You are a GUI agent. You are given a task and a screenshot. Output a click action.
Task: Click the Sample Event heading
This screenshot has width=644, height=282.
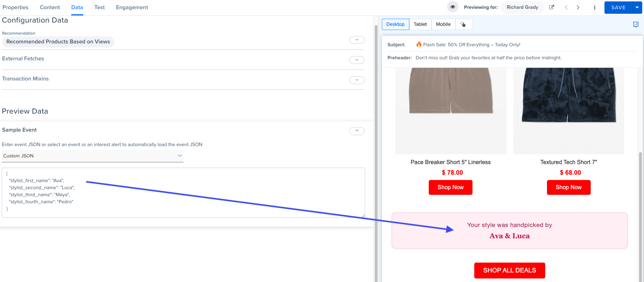pyautogui.click(x=19, y=130)
